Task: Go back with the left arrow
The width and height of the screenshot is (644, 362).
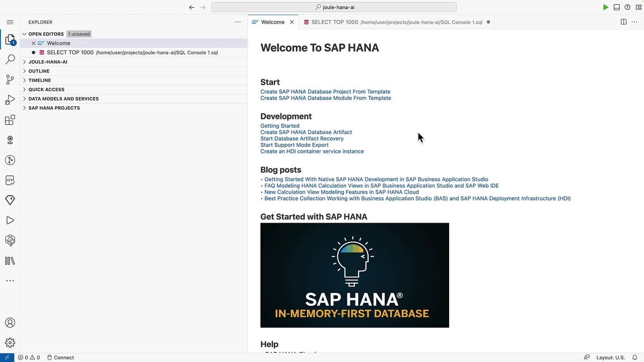Action: click(192, 8)
